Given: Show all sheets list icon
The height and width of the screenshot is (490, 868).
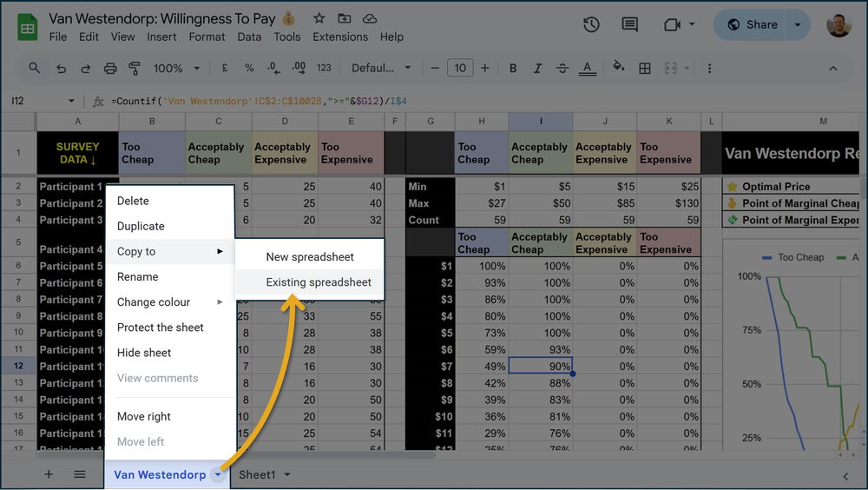Looking at the screenshot, I should (80, 474).
